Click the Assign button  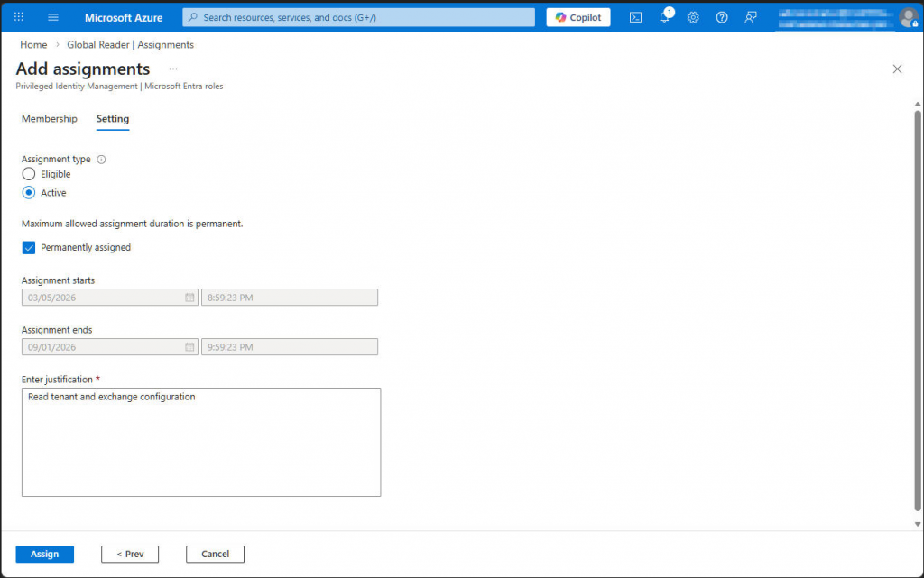tap(44, 554)
